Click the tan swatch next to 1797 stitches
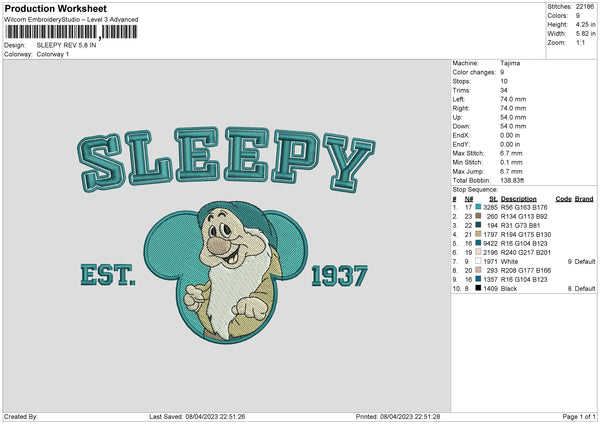This screenshot has height=424, width=600. [x=478, y=234]
